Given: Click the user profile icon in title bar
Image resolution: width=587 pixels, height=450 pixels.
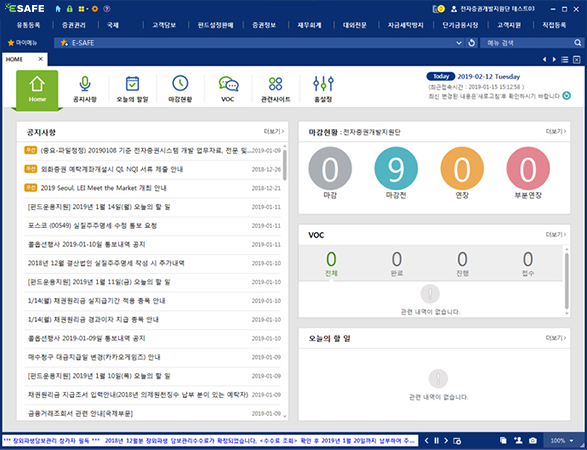Looking at the screenshot, I should [x=454, y=9].
